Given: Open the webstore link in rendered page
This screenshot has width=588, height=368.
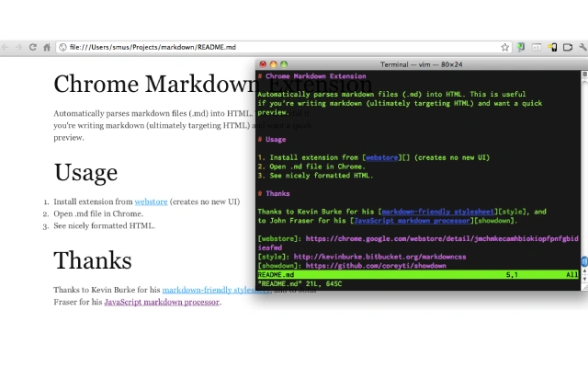Looking at the screenshot, I should point(151,201).
